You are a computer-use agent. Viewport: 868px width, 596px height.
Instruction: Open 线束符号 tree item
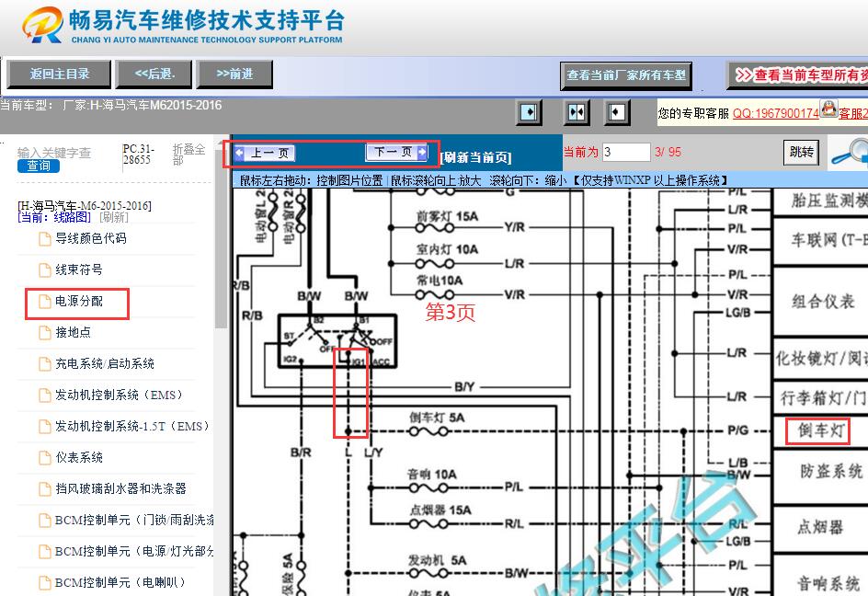tap(78, 269)
